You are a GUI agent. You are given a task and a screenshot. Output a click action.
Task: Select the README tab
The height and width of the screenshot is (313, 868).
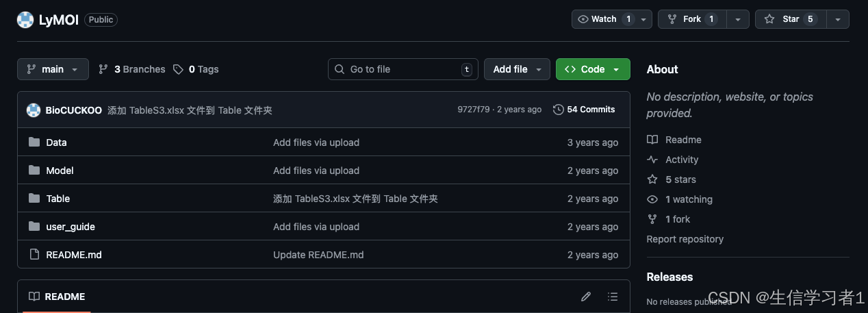click(x=57, y=297)
